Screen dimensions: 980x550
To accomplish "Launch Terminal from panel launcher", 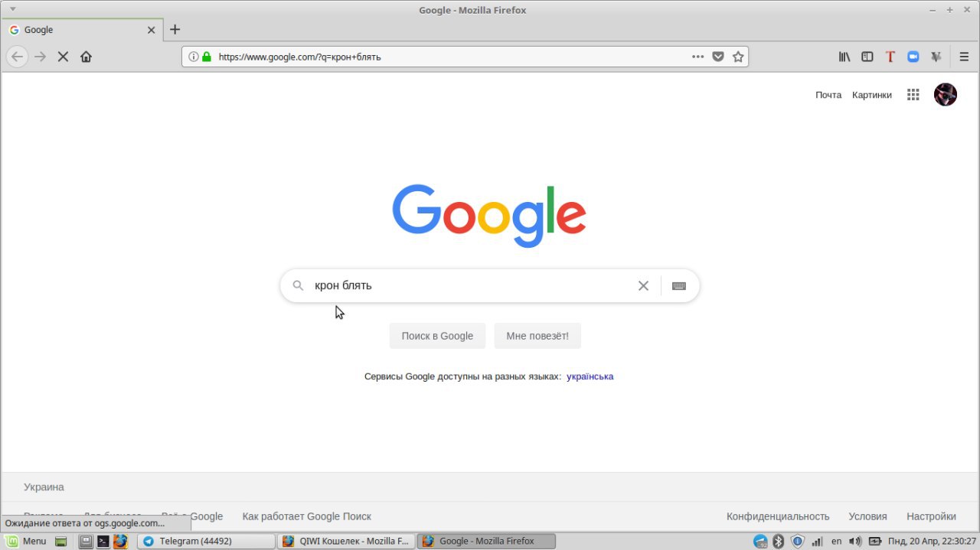I will [x=103, y=541].
